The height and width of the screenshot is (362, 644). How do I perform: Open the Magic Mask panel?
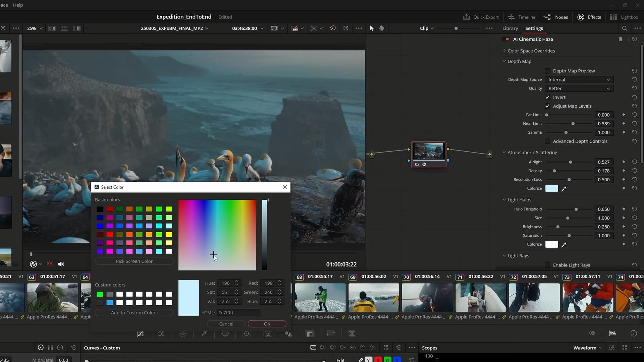click(x=268, y=334)
